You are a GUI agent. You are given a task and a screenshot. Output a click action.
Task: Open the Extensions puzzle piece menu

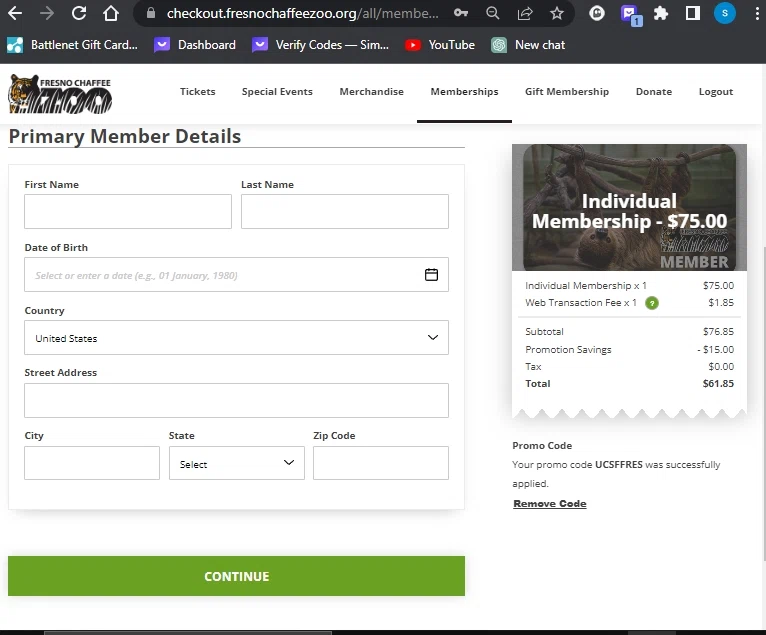(660, 13)
